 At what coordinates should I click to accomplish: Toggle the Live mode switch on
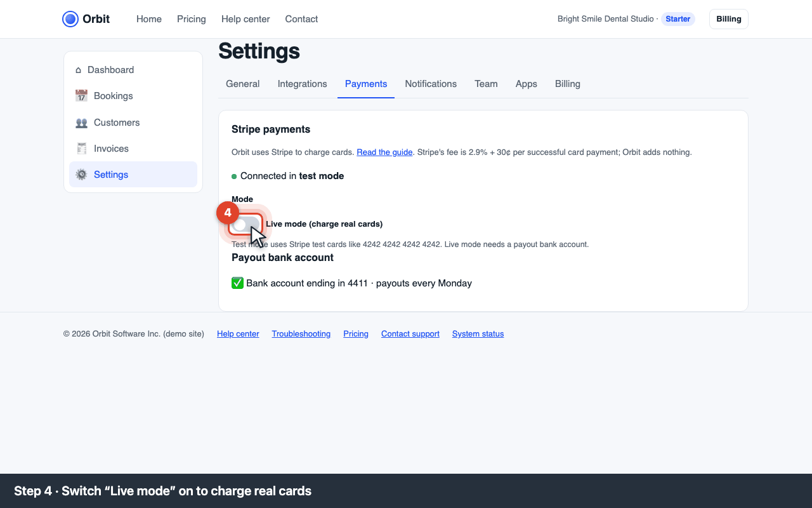[x=246, y=225]
